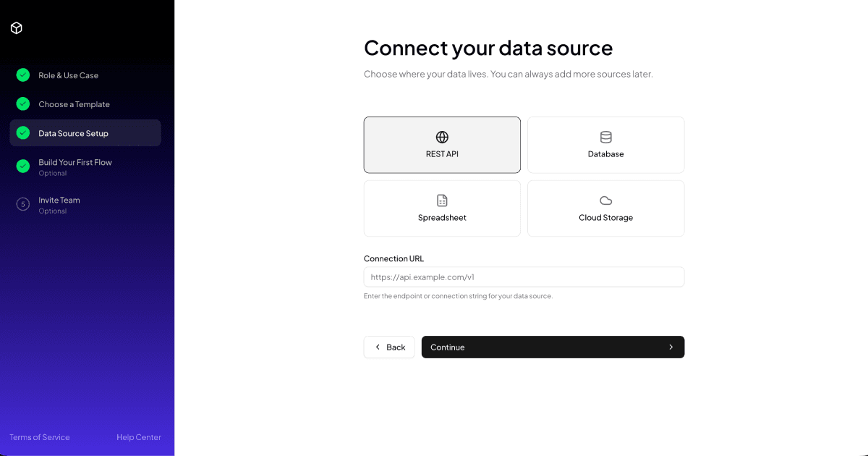This screenshot has height=456, width=868.
Task: Click the Cloud Storage cloud icon
Action: click(x=606, y=200)
